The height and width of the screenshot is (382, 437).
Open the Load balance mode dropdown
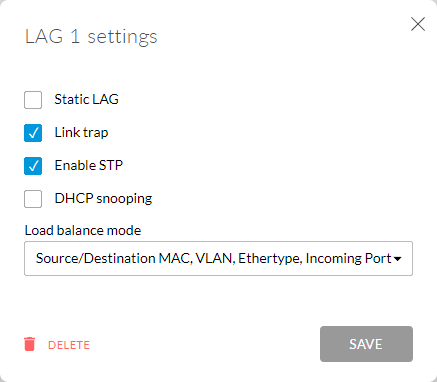(218, 258)
